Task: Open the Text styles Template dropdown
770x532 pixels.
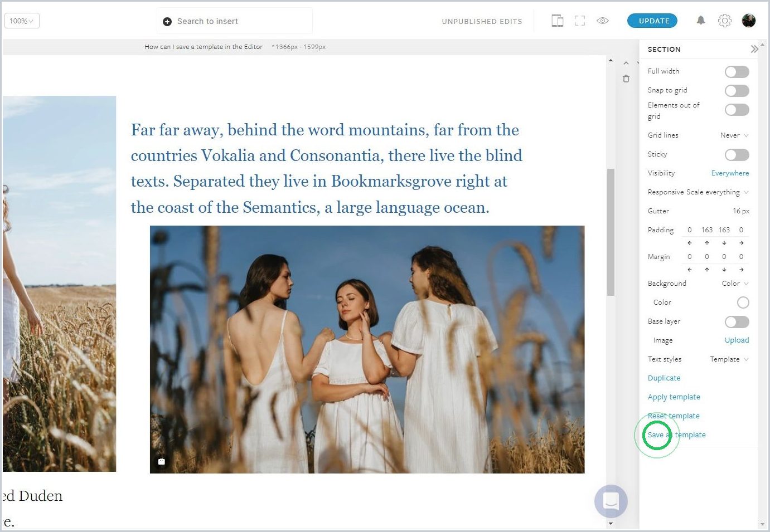Action: pos(729,359)
